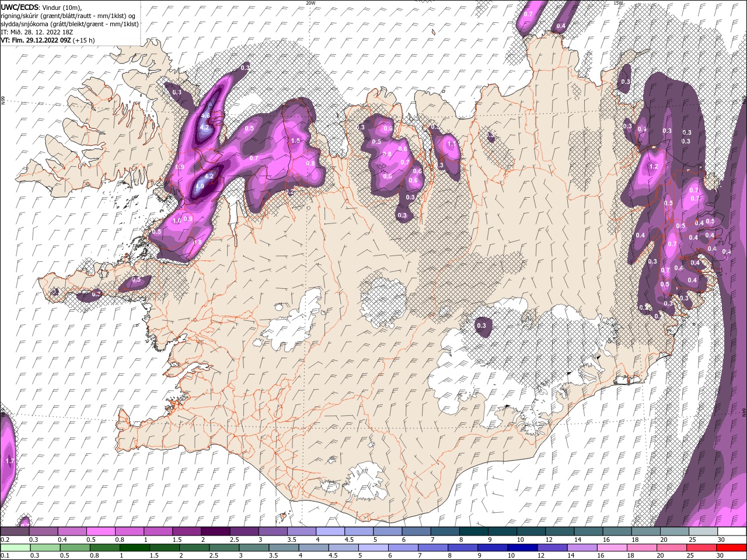Click the 1.2 value in the east
747x560 pixels.
[x=654, y=167]
